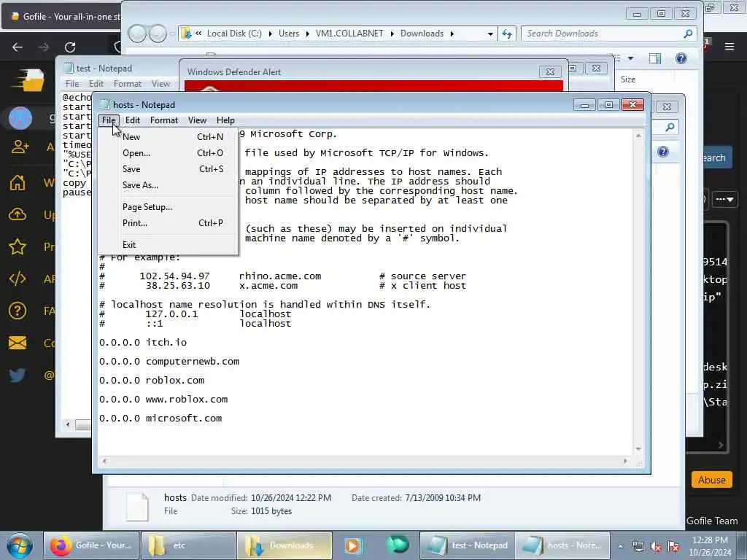Image resolution: width=747 pixels, height=560 pixels.
Task: Click the Explorer back navigation button
Action: pos(137,34)
